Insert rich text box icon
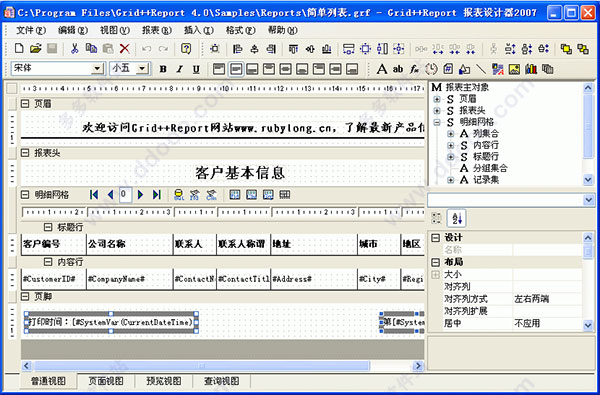 497,69
